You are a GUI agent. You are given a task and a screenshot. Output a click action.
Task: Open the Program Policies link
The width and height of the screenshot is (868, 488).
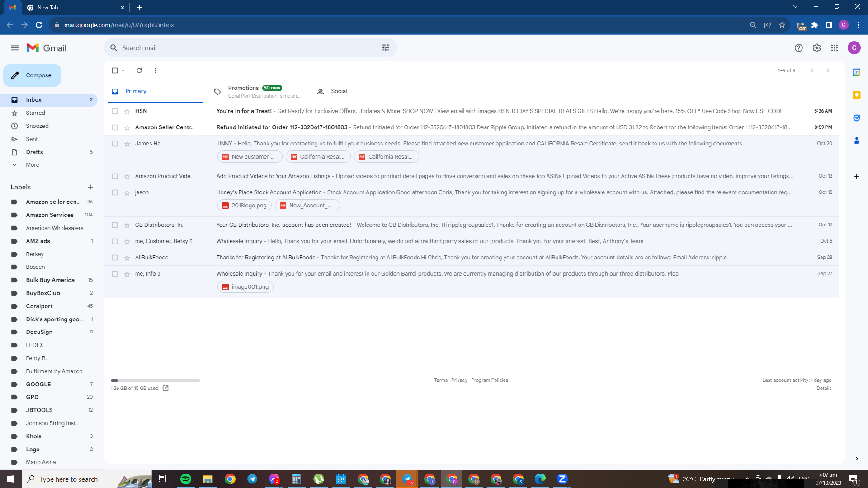pos(490,380)
